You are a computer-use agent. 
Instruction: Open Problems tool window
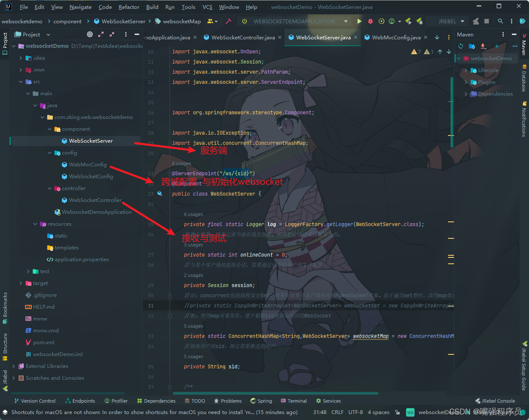[x=228, y=401]
